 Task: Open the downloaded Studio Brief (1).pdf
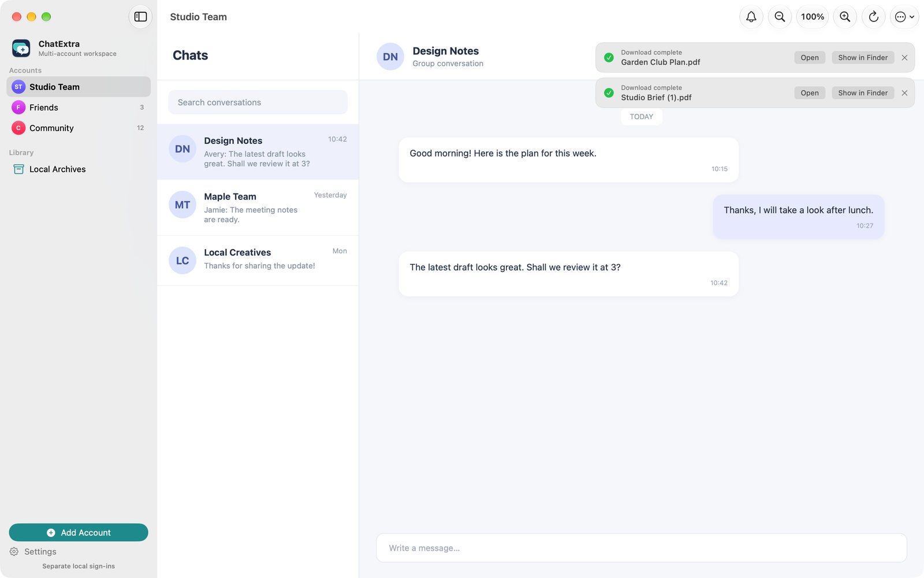(x=810, y=93)
